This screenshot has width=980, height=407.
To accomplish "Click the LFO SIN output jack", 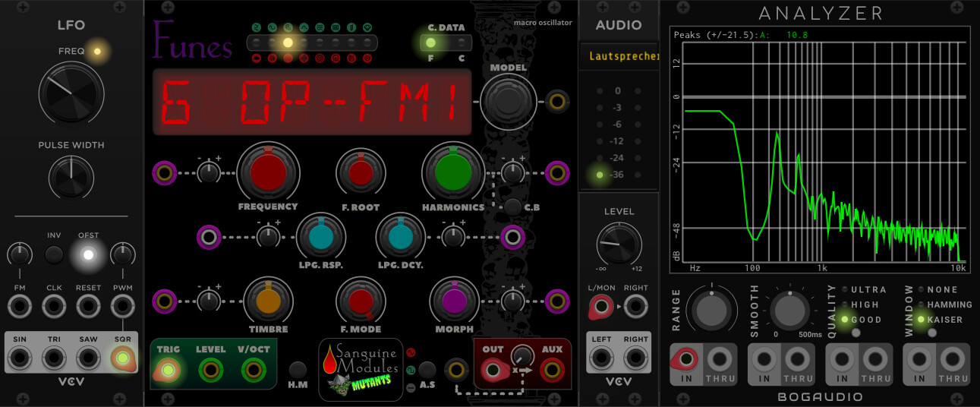I will (18, 357).
